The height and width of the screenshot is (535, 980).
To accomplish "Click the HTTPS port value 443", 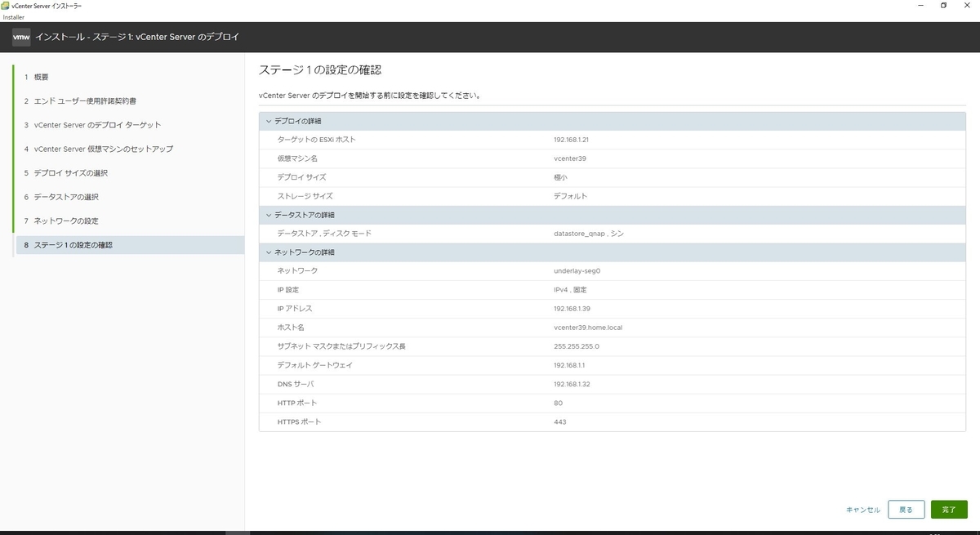I will coord(559,421).
